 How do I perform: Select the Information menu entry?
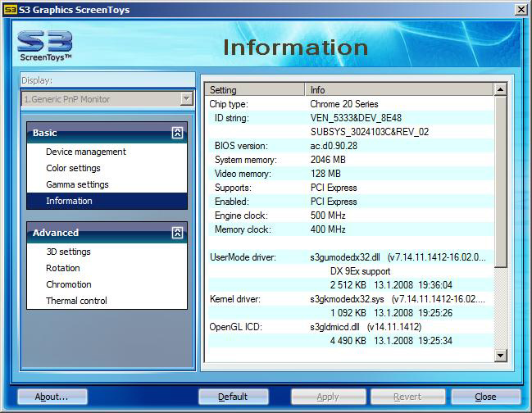tap(69, 201)
